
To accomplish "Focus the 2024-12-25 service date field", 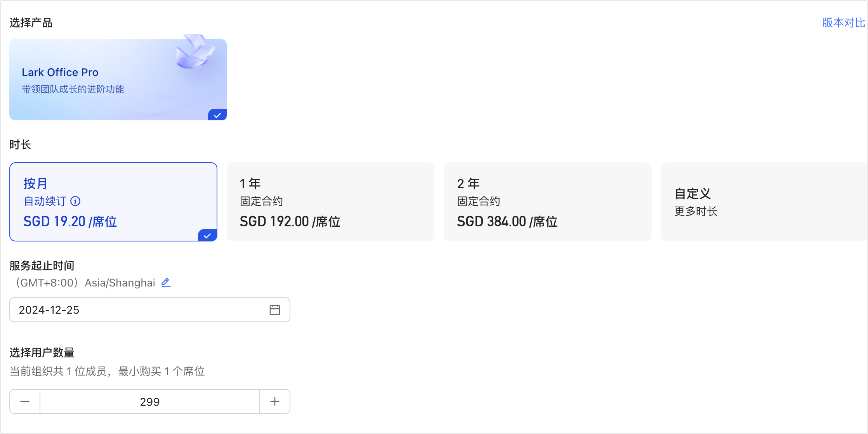I will pyautogui.click(x=150, y=310).
